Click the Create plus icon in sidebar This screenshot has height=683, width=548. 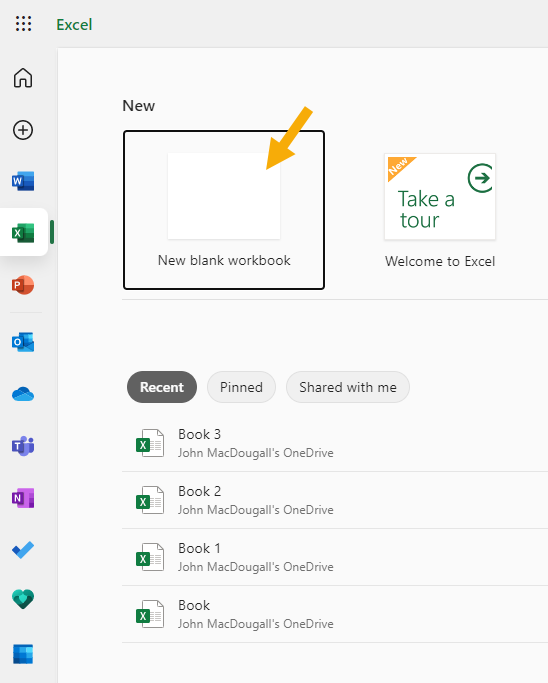click(x=23, y=130)
